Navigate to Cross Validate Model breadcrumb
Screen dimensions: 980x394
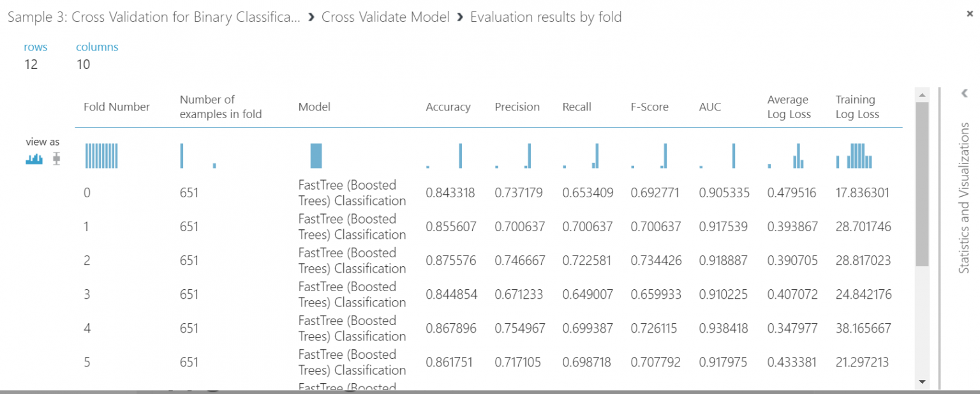tap(385, 17)
